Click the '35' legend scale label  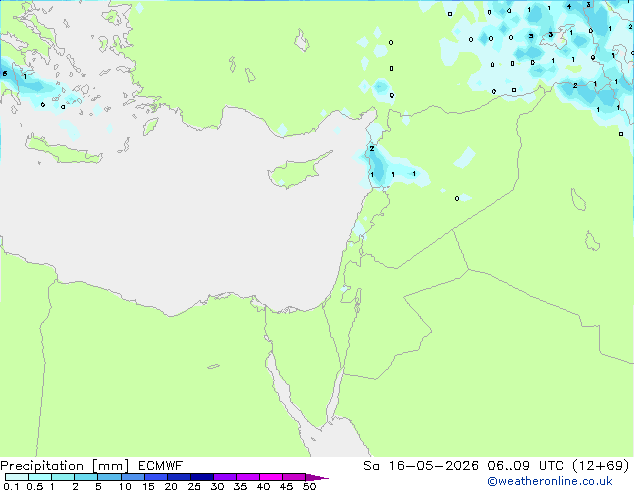[240, 486]
